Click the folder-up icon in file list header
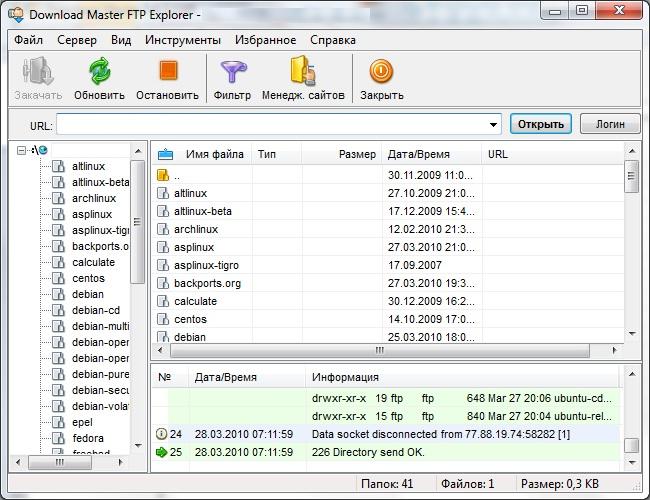 pos(165,154)
